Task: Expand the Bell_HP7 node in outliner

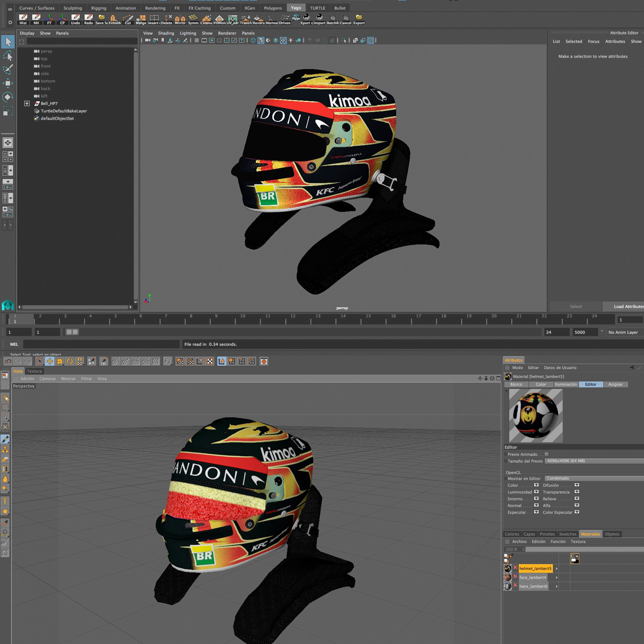Action: (27, 103)
